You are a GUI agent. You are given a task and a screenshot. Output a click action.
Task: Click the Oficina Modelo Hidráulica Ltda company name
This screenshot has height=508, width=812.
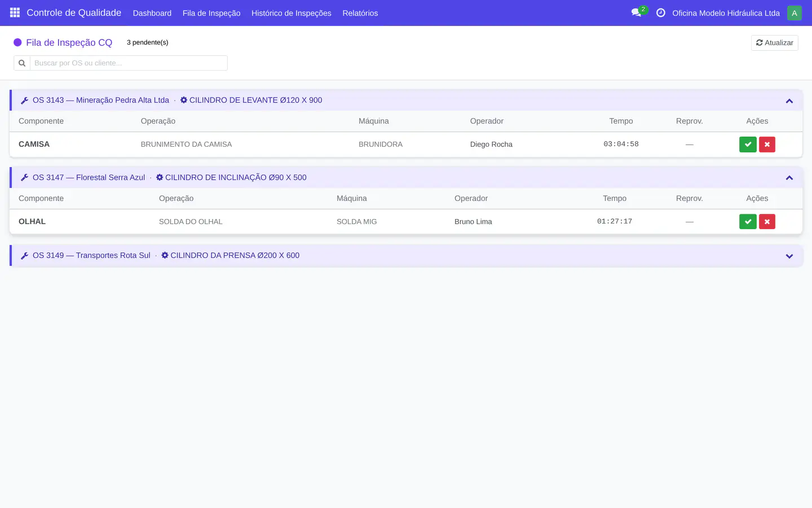pyautogui.click(x=726, y=13)
